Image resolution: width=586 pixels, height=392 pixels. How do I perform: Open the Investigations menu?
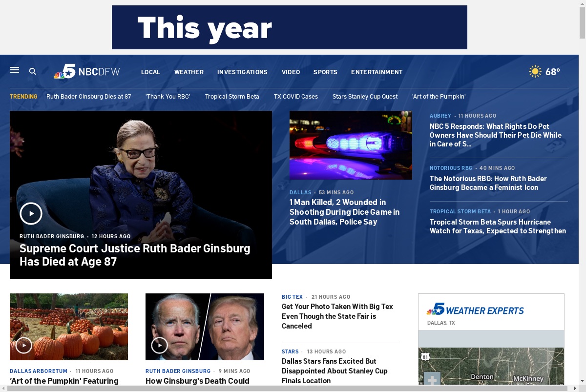242,72
